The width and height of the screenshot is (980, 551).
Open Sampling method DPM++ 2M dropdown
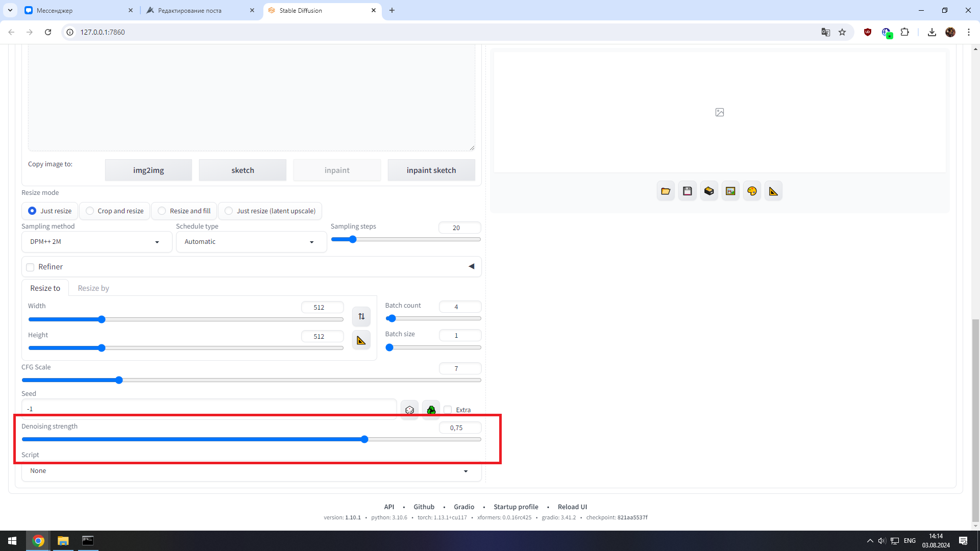click(96, 242)
